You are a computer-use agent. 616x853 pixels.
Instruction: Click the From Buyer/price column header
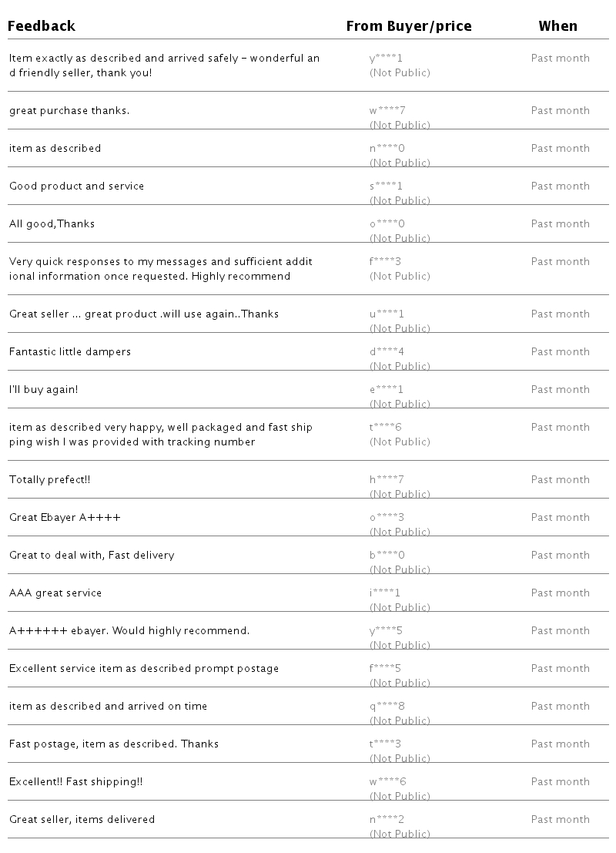pos(408,26)
